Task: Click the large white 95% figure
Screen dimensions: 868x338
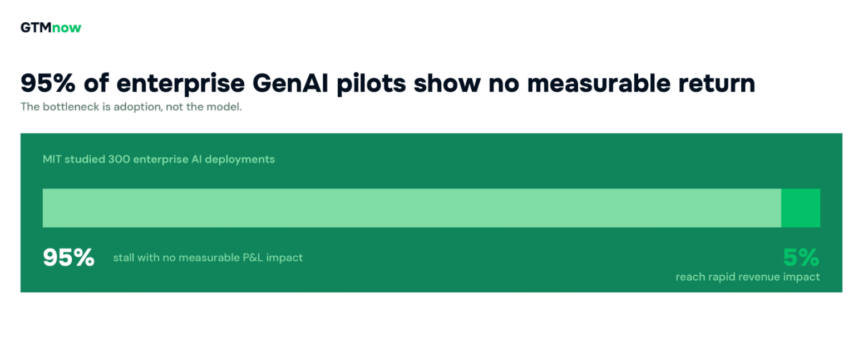Action: point(68,257)
